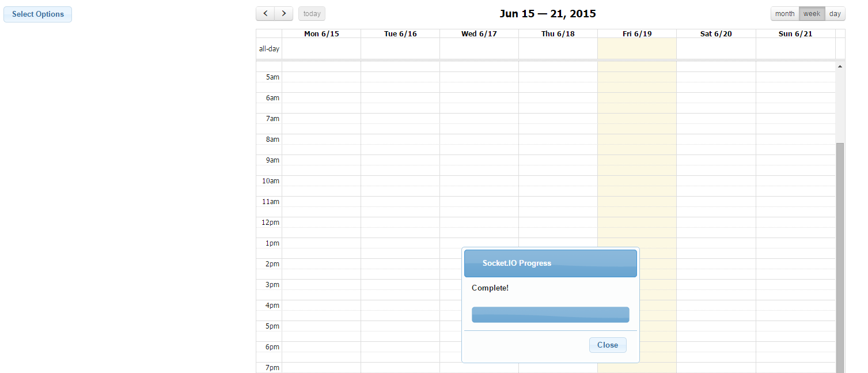Screen dimensions: 868x373
Task: Go to the next week
Action: pyautogui.click(x=284, y=14)
